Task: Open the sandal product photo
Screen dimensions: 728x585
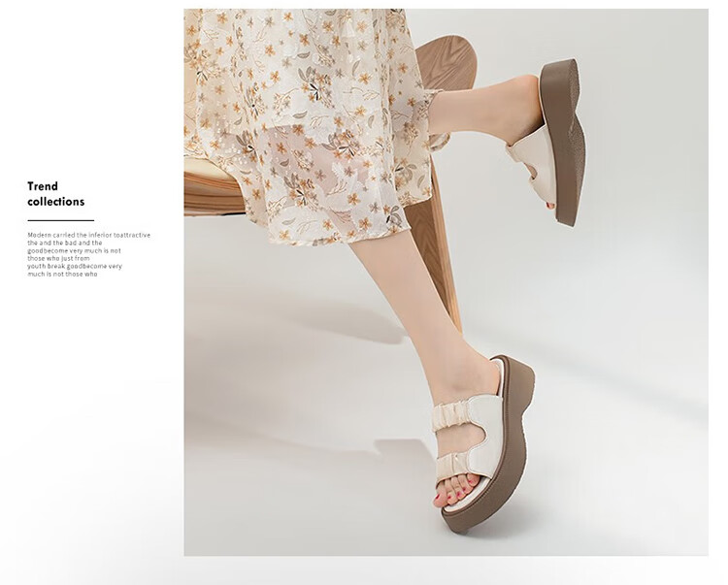Action: coord(446,282)
